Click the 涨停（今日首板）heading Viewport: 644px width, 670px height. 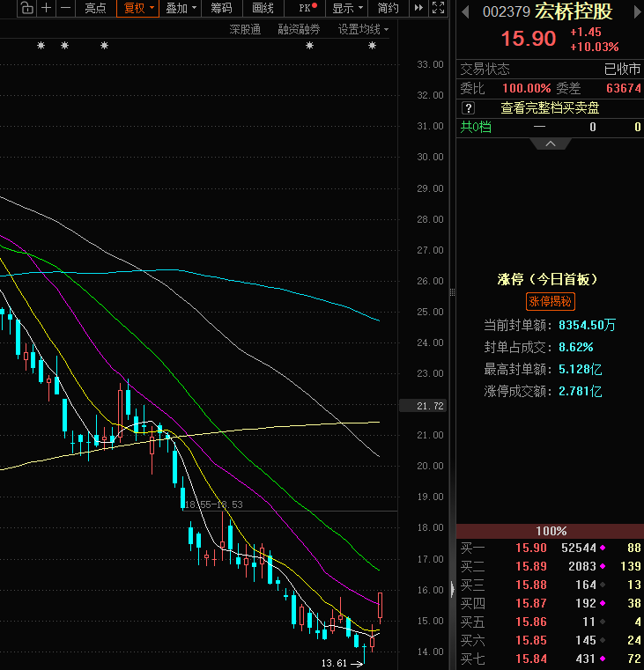(547, 279)
